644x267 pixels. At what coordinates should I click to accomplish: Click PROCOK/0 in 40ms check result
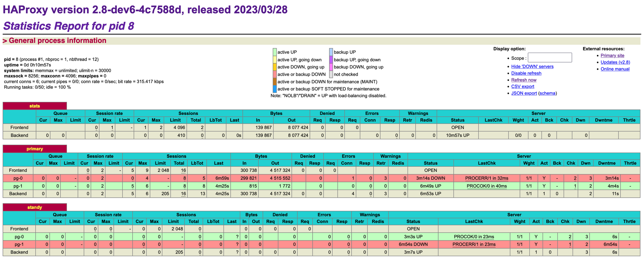coord(487,186)
